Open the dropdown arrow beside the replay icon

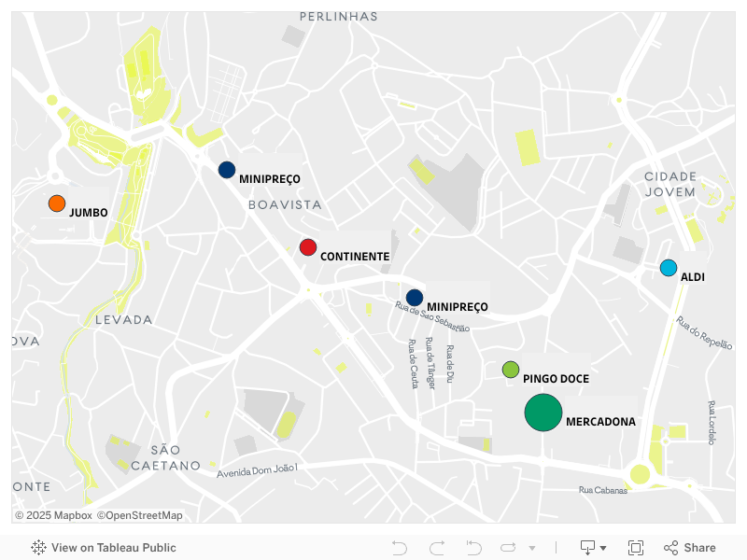[x=532, y=548]
